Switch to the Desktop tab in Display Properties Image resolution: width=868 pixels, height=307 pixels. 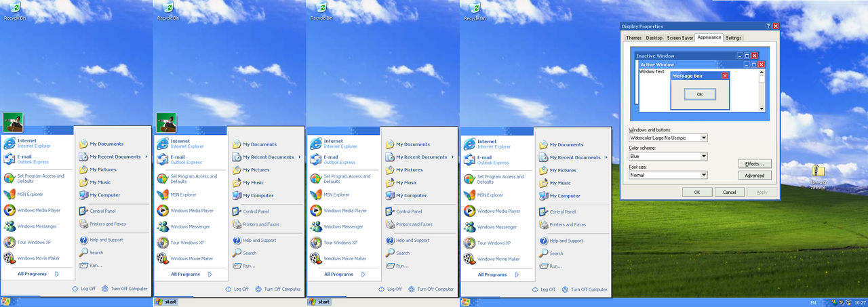coord(654,38)
